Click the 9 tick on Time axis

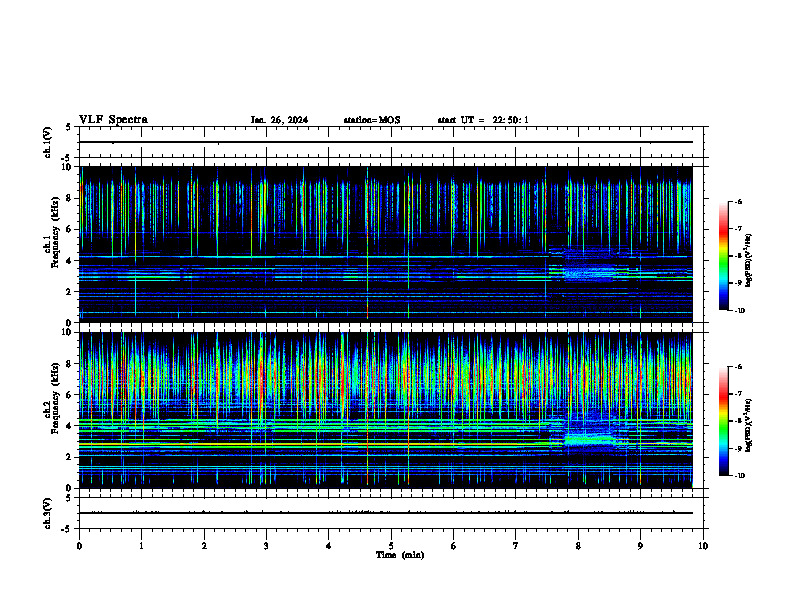click(640, 546)
